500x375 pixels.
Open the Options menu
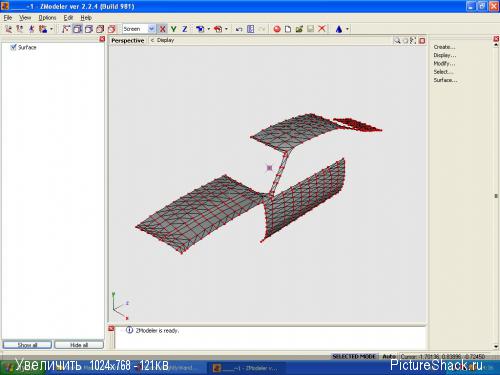47,18
